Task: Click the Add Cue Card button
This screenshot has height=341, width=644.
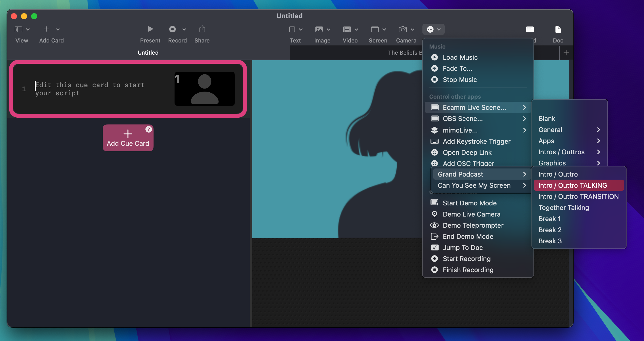Action: tap(128, 138)
